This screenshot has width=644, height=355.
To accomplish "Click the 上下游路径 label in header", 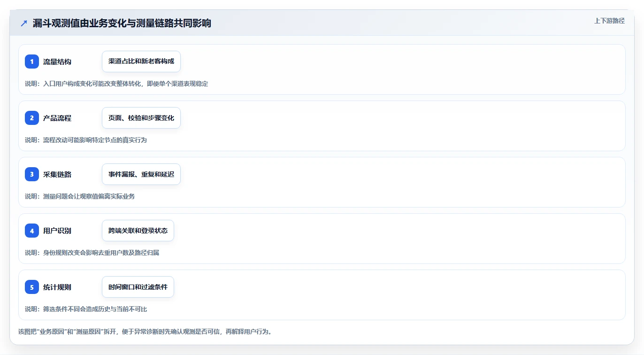I will 609,21.
